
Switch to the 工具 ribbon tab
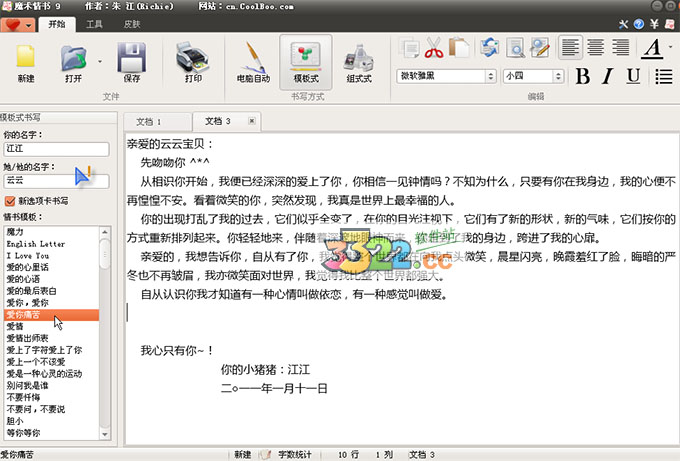[x=94, y=24]
